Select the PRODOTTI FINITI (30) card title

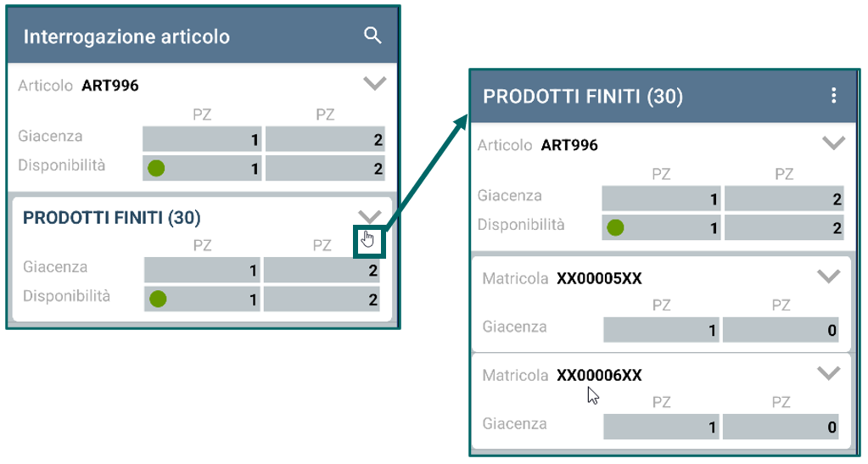coord(111,218)
